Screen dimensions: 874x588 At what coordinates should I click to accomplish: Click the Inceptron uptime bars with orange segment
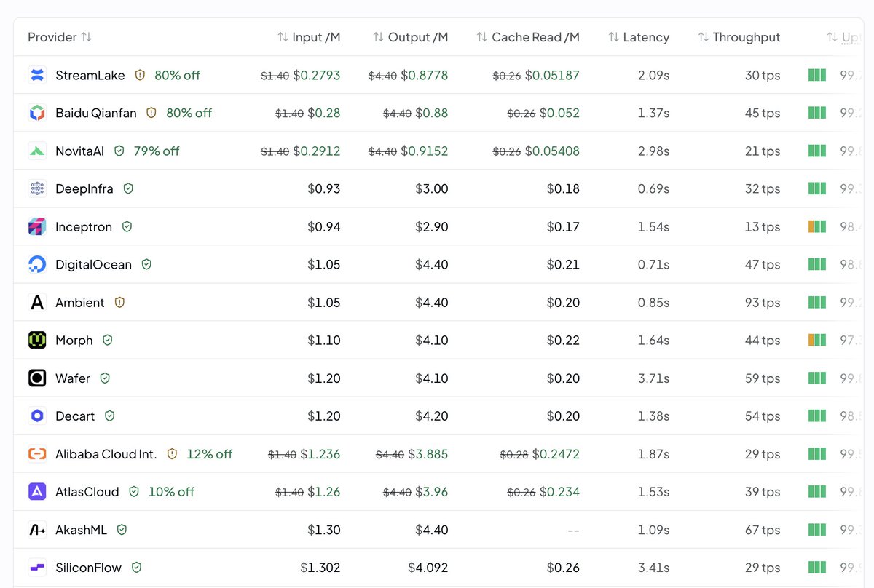click(817, 226)
